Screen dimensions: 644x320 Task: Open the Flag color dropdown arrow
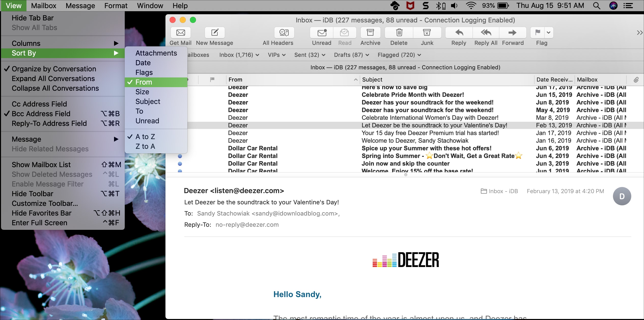coord(549,33)
